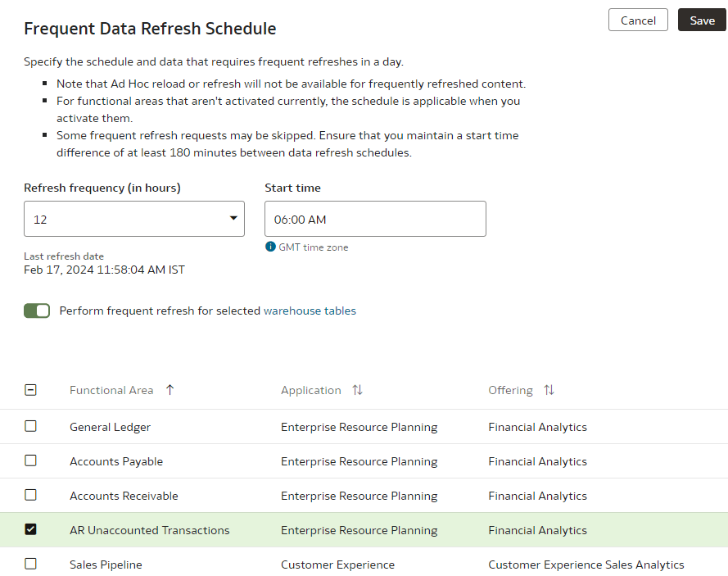Sort the Application column
This screenshot has height=576, width=728.
click(x=357, y=390)
